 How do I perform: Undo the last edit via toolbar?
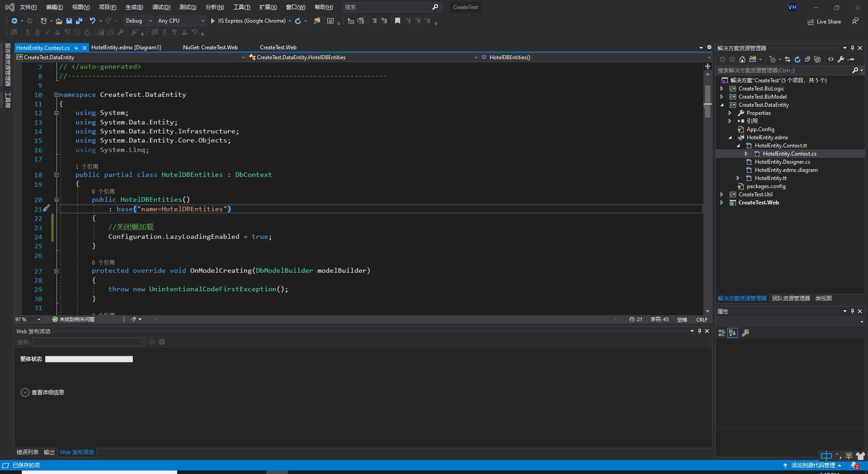(93, 21)
